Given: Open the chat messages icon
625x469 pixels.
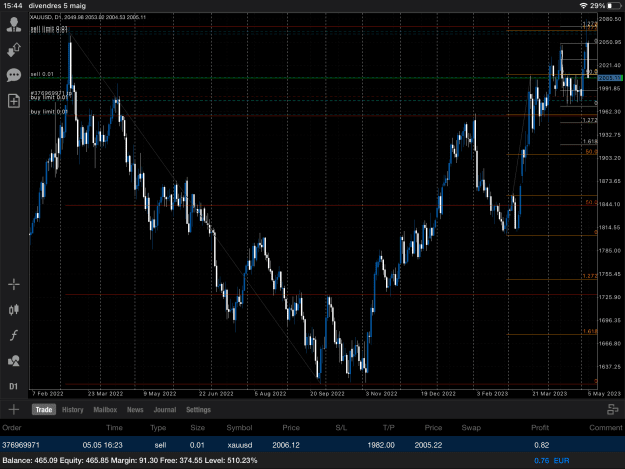Looking at the screenshot, I should point(14,75).
